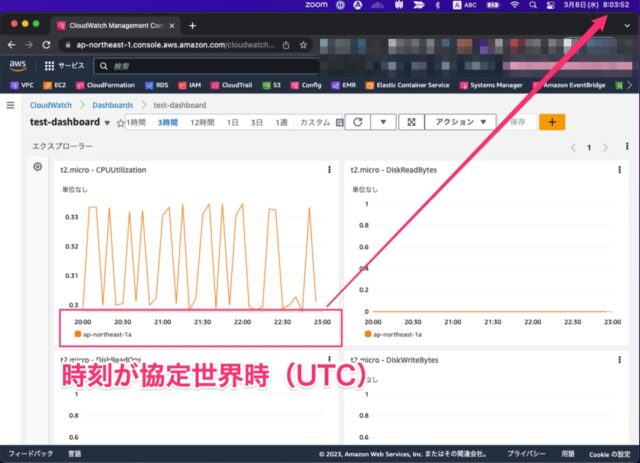Select the 12時間 time range
The image size is (640, 463).
202,122
